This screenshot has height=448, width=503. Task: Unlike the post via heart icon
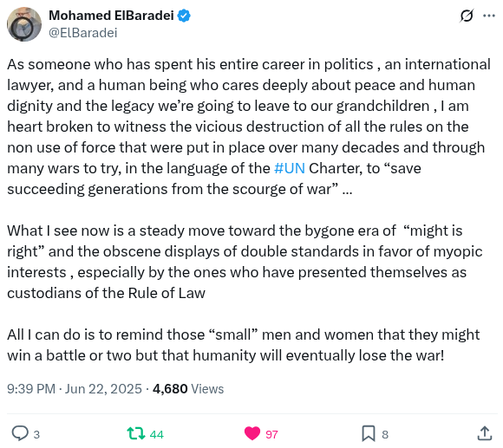252,433
